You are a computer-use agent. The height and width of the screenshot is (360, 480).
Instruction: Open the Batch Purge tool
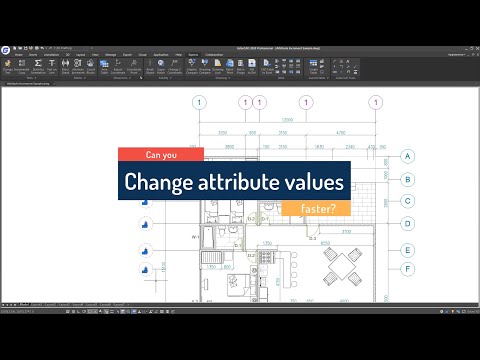[241, 67]
